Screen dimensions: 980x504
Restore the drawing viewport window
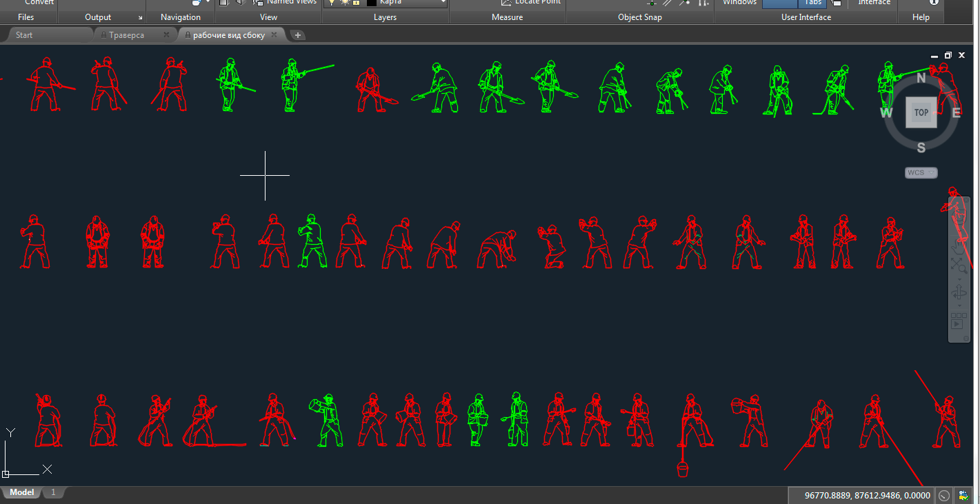click(948, 55)
